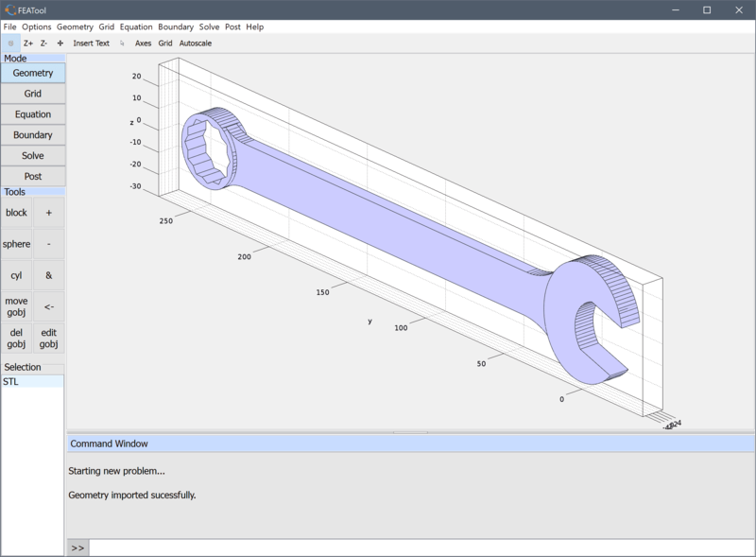Toggle the Axes display
The image size is (756, 557).
143,44
